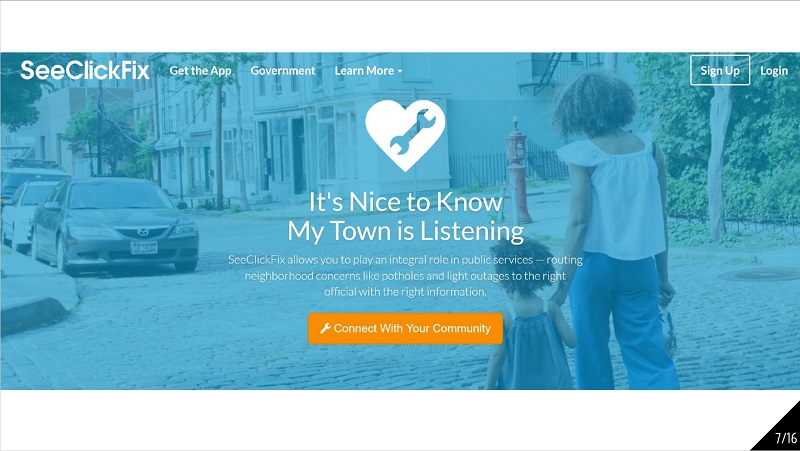Click the "It's Nice to Know" headline
Screen dimensions: 800x451
pyautogui.click(x=406, y=202)
